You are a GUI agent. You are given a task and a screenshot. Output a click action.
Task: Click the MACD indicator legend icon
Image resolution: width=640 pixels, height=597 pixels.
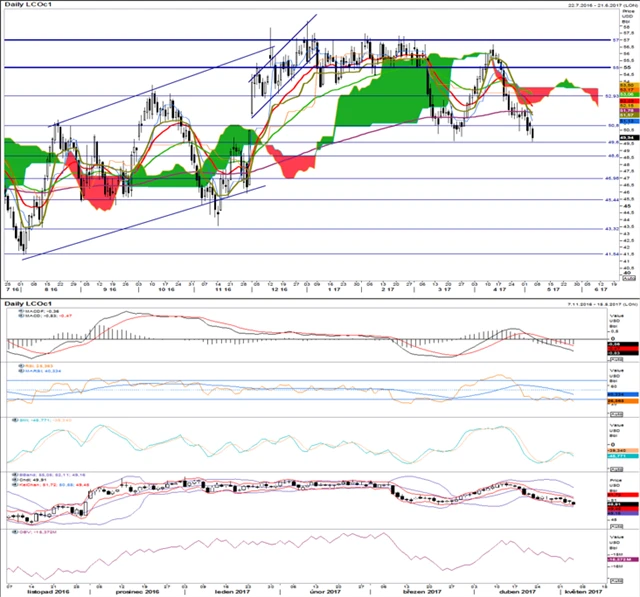[x=10, y=311]
